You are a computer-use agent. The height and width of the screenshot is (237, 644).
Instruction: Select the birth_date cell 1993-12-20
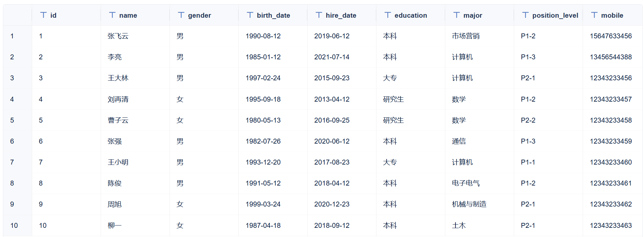pyautogui.click(x=263, y=162)
